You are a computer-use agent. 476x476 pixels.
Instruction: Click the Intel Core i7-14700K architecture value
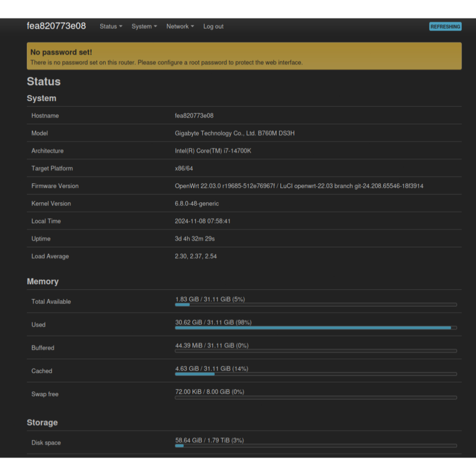pyautogui.click(x=213, y=151)
